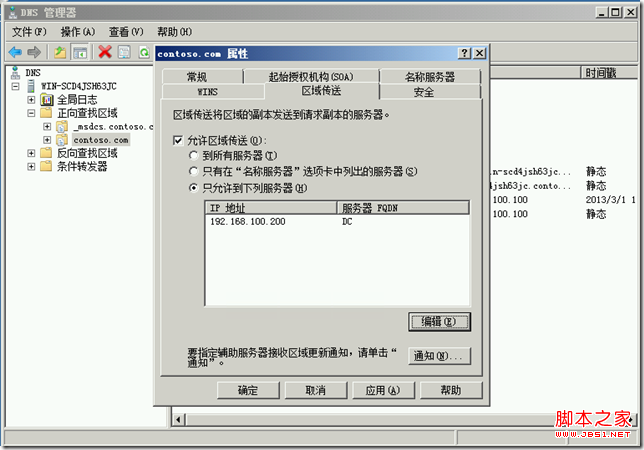Image resolution: width=644 pixels, height=450 pixels.
Task: Open the 帮助(H) menu
Action: (x=175, y=32)
